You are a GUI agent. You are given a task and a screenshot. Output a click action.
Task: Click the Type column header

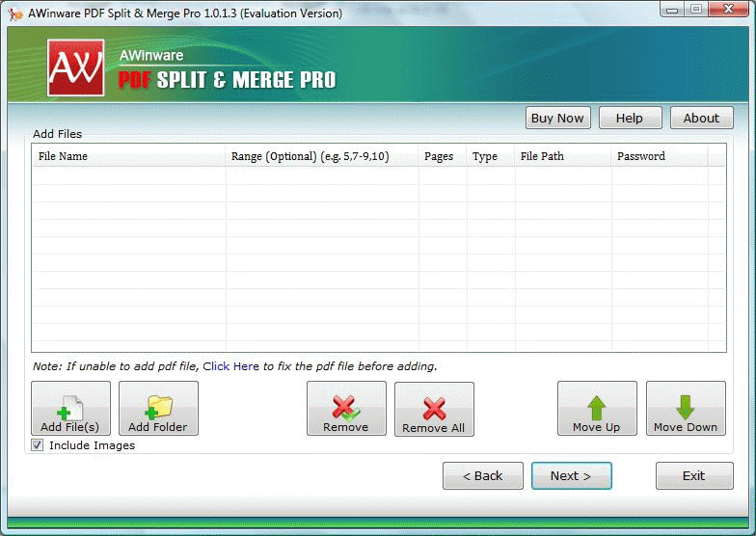point(490,156)
